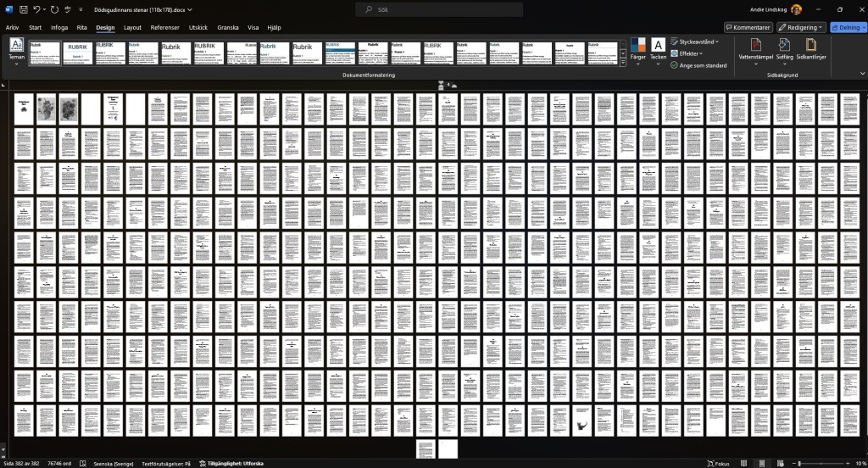Click the Färger colors button
Viewport: 868px width, 468px height.
(x=638, y=49)
